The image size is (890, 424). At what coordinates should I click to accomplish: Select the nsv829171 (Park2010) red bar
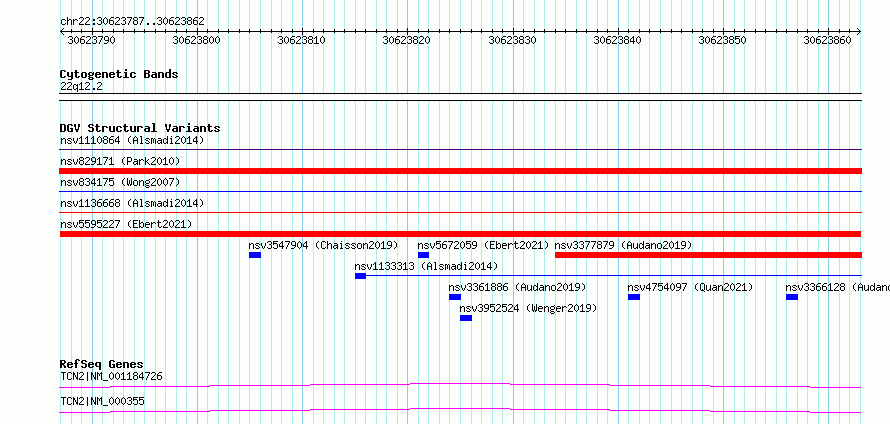pyautogui.click(x=460, y=171)
